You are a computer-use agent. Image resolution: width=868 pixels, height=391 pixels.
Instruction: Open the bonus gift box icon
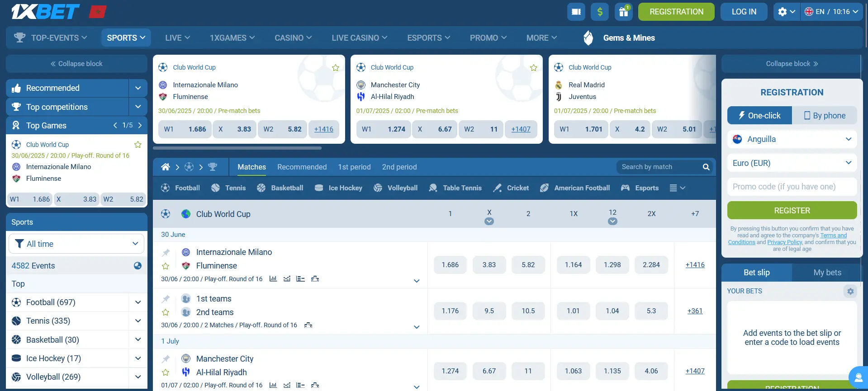(x=624, y=12)
